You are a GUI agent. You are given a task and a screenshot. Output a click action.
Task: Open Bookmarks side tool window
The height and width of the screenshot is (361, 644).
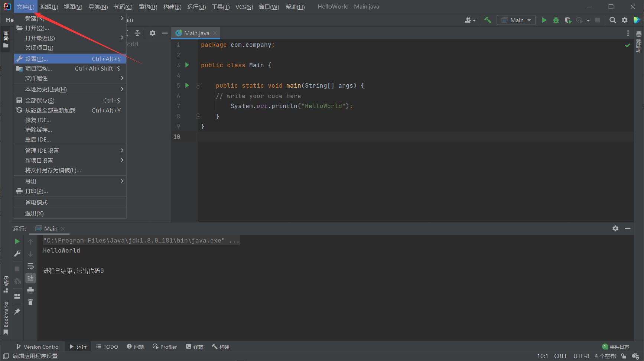[x=6, y=318]
